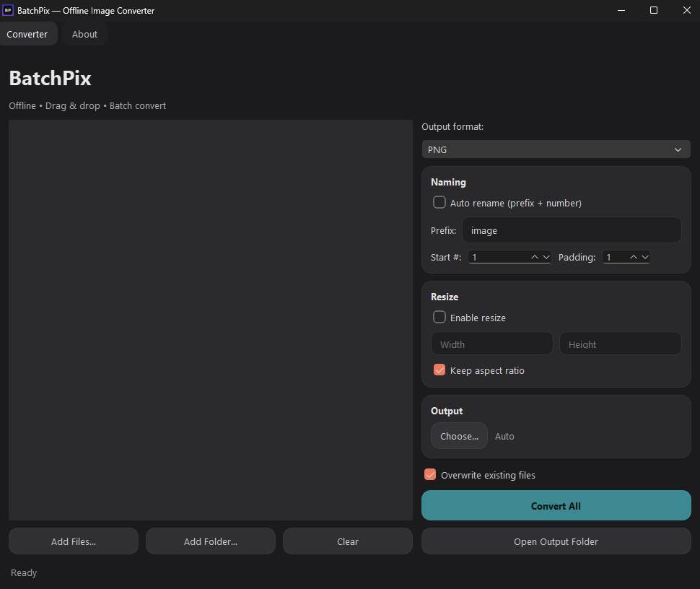Switch to the Converter tab
This screenshot has width=700, height=589.
click(x=27, y=35)
